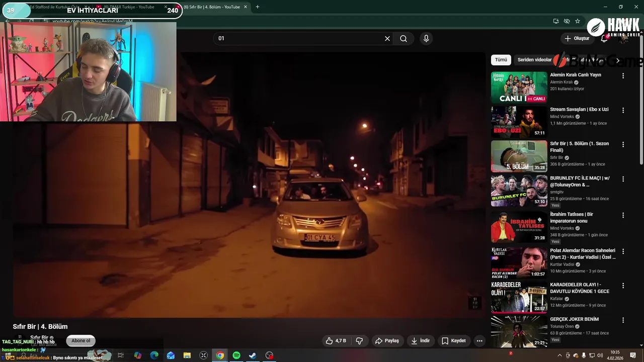
Task: Open options for BURUNLEY FC İLE MAÇ
Action: 623,179
